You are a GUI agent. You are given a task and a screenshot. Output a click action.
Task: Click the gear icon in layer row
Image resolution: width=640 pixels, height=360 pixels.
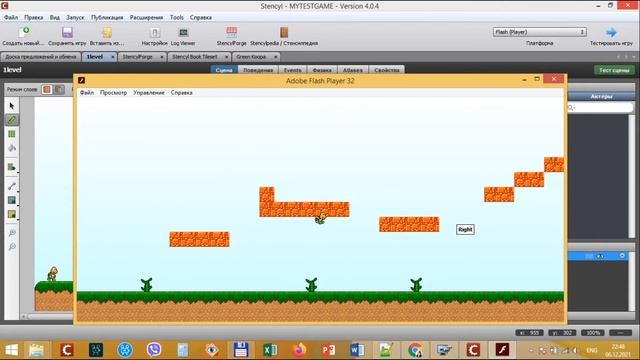(622, 256)
